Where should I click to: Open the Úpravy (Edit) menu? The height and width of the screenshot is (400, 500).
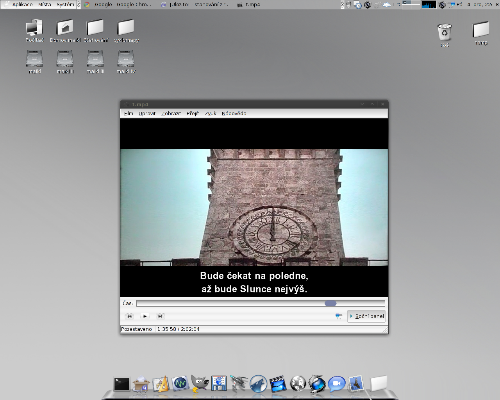(x=147, y=113)
